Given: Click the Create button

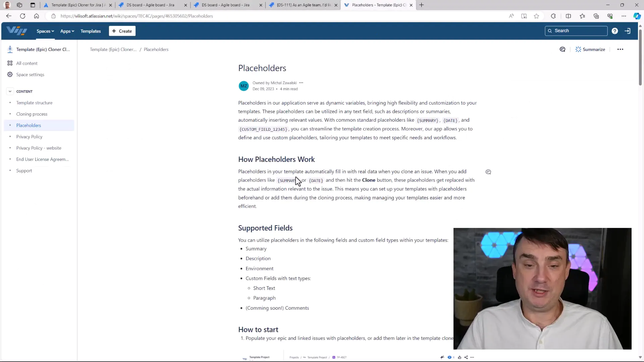Looking at the screenshot, I should (x=122, y=31).
